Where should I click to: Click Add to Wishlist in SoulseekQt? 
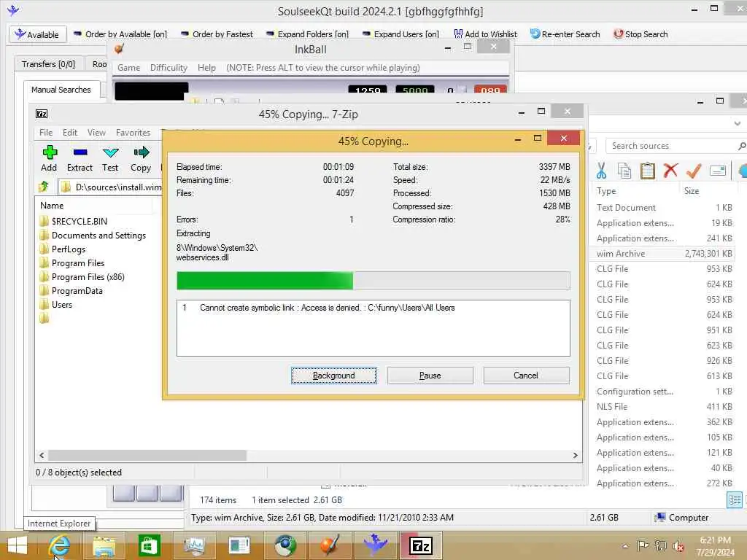pos(485,34)
